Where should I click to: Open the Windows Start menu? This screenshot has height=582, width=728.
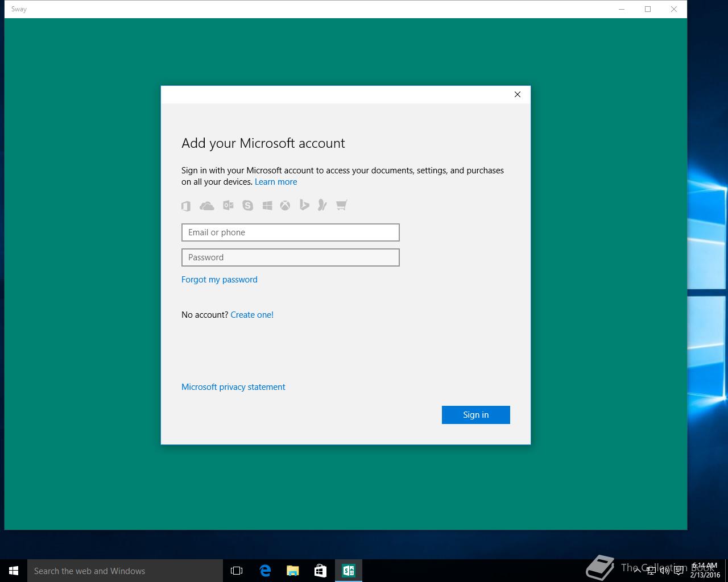click(x=14, y=571)
